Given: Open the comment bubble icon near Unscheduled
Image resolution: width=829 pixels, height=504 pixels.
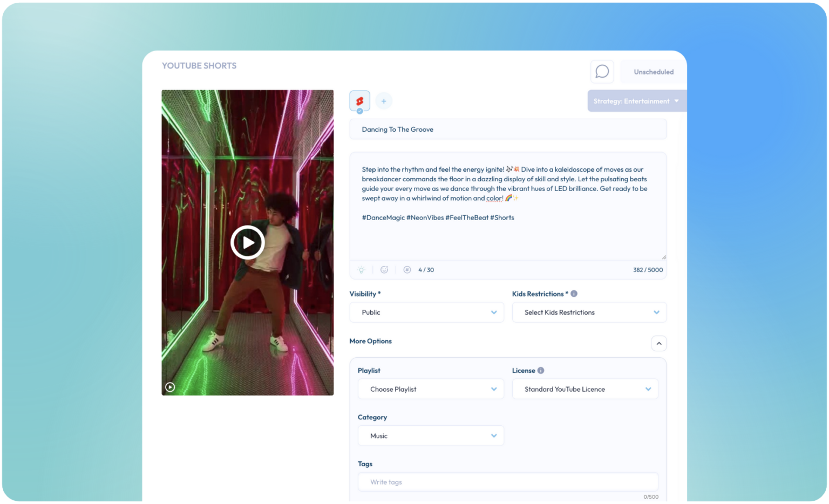Looking at the screenshot, I should [602, 71].
